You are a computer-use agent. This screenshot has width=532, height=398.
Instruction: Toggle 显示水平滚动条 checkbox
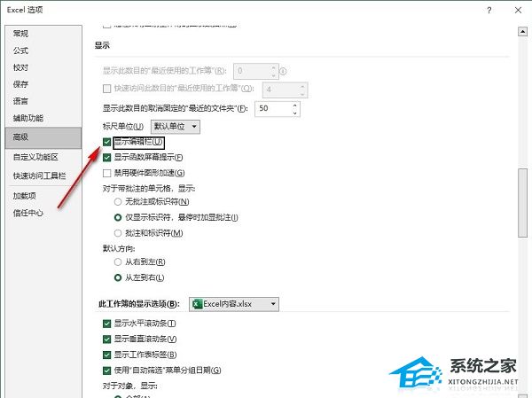coord(107,324)
